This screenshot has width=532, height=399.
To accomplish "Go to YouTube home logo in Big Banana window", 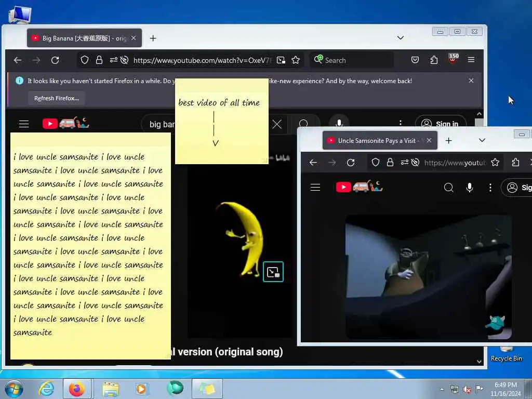I will coord(65,123).
